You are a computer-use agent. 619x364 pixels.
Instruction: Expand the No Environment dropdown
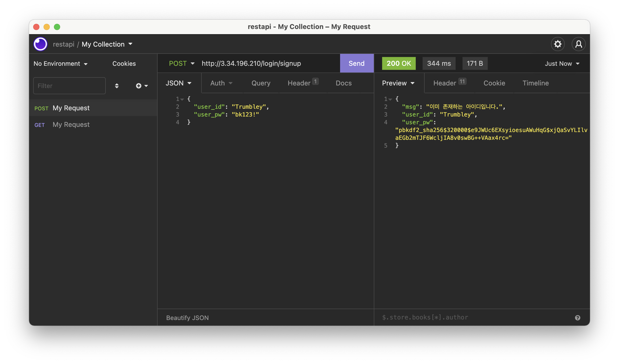pyautogui.click(x=61, y=64)
